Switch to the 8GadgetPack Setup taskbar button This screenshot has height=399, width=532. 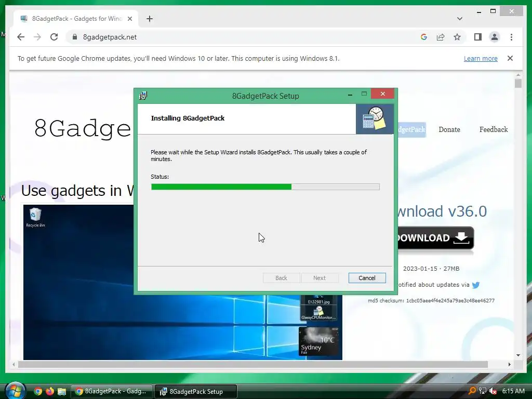point(195,391)
